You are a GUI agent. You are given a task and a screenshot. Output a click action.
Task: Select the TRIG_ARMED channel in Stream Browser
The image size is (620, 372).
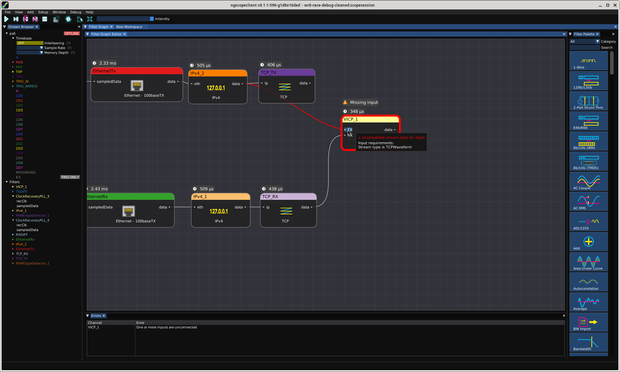coord(26,86)
